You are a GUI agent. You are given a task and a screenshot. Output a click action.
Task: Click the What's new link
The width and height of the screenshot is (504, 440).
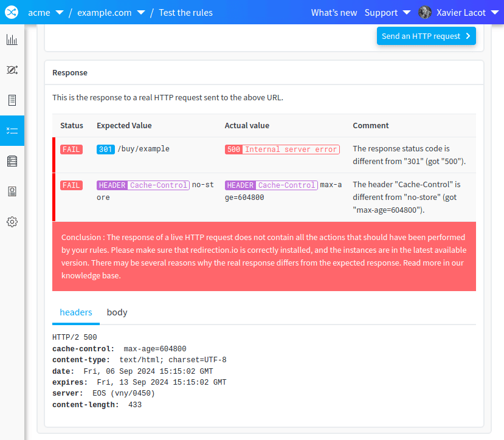click(x=334, y=13)
